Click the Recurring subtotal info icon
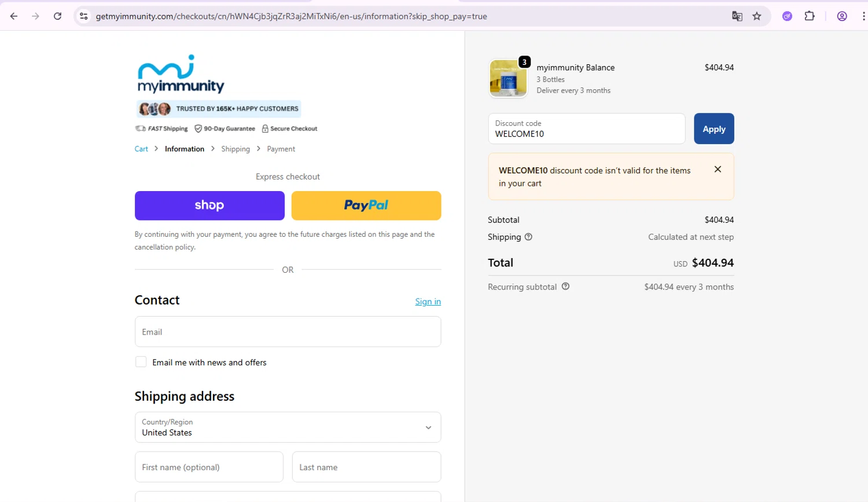The image size is (868, 502). [x=565, y=286]
